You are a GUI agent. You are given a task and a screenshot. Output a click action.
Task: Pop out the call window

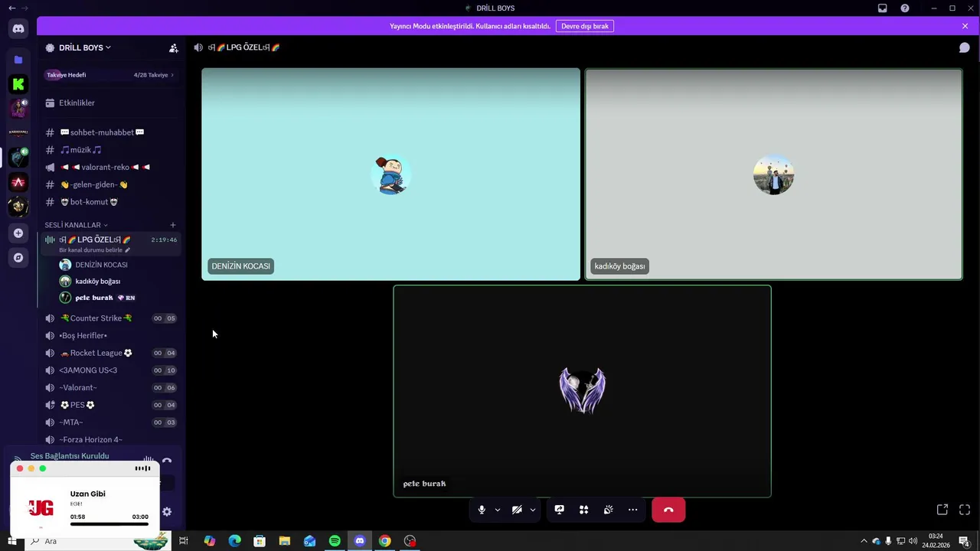942,510
